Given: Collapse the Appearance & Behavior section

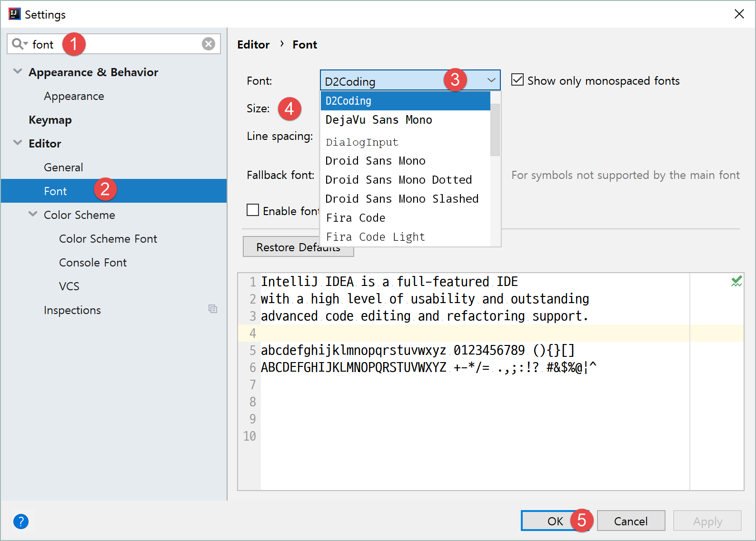Looking at the screenshot, I should 18,72.
